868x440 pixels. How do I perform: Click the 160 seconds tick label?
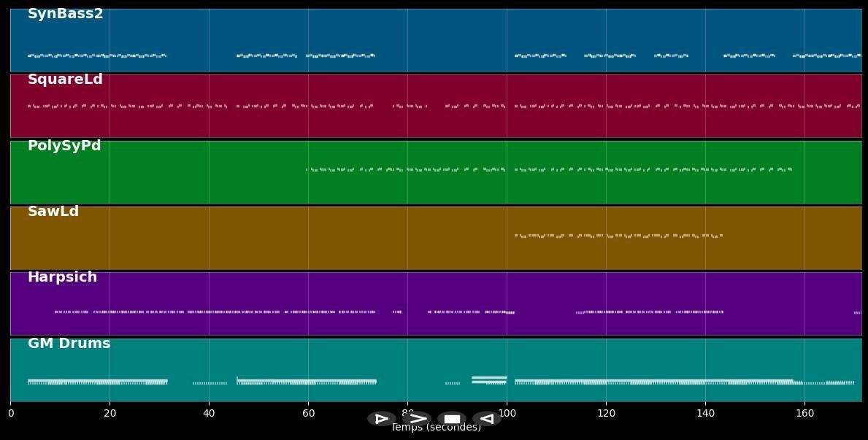tap(804, 414)
